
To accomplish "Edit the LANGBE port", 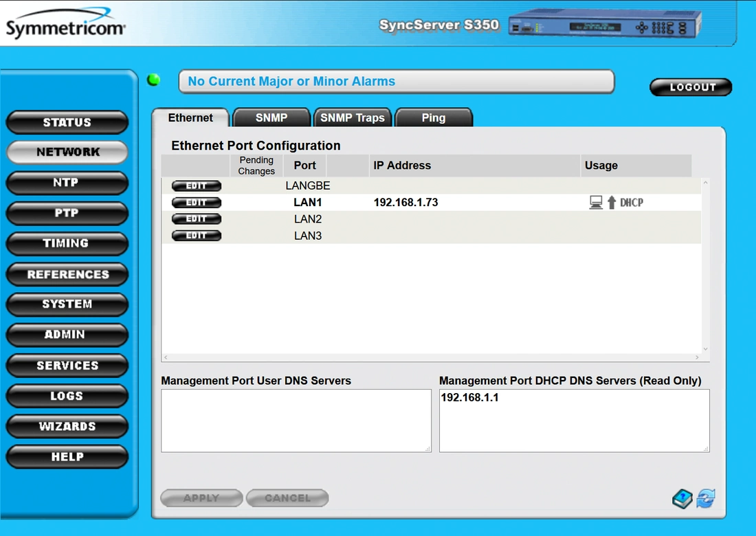I will point(197,186).
